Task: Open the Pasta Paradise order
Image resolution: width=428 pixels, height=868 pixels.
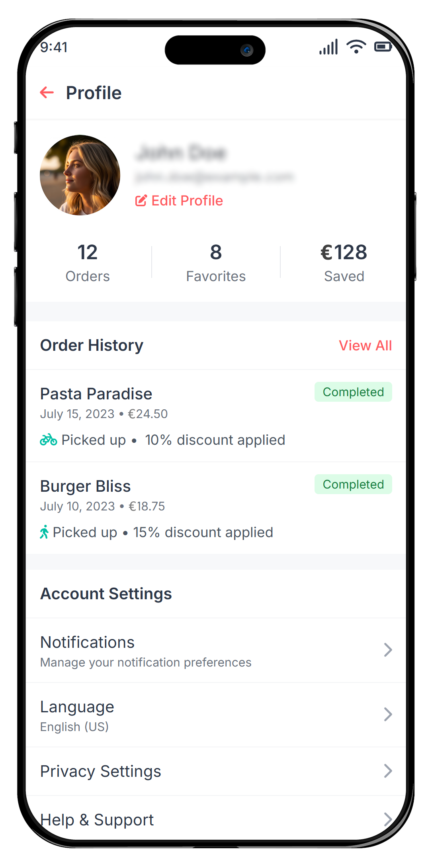Action: (96, 394)
